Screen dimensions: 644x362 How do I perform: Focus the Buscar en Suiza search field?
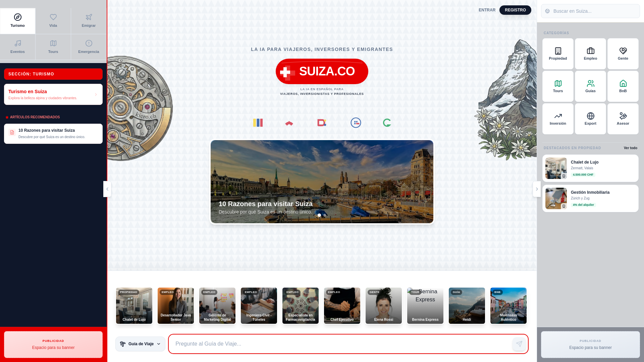click(x=590, y=11)
